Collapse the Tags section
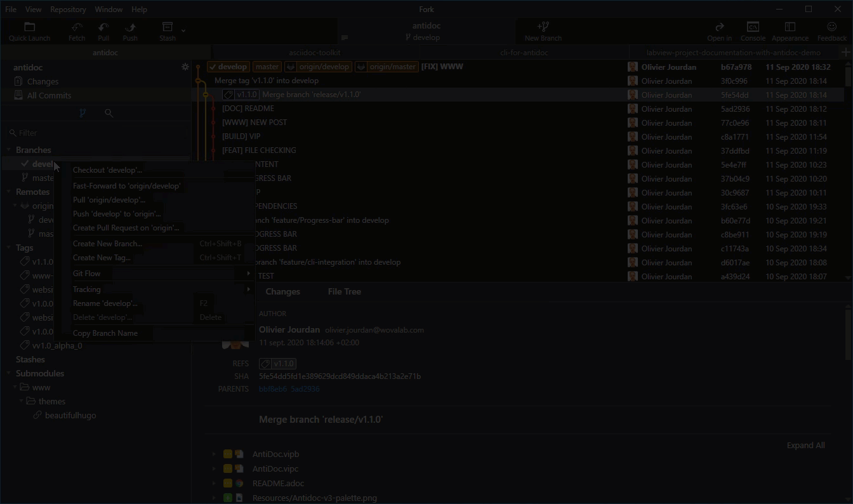853x504 pixels. click(x=10, y=248)
